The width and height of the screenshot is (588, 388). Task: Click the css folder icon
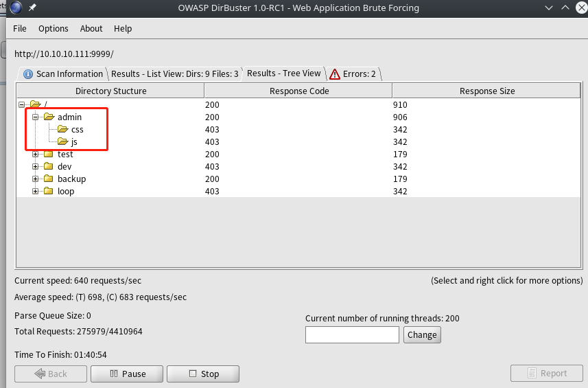click(x=63, y=129)
